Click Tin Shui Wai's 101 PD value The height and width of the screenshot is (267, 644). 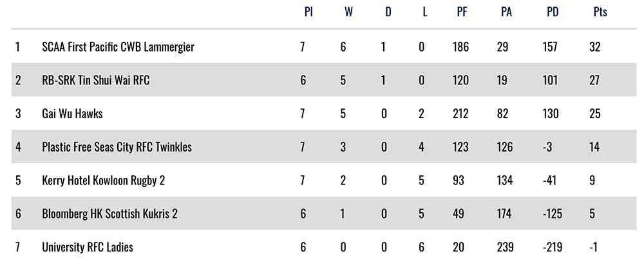(553, 81)
